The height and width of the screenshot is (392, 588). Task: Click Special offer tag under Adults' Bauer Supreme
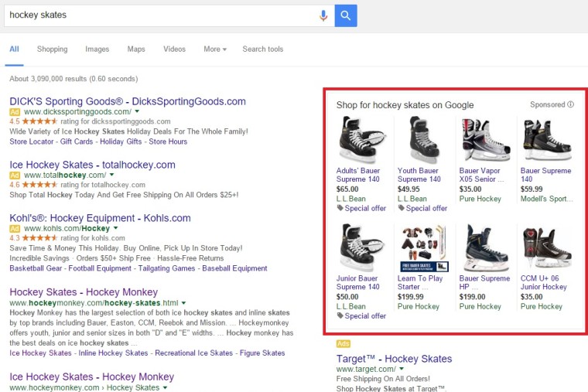[361, 208]
